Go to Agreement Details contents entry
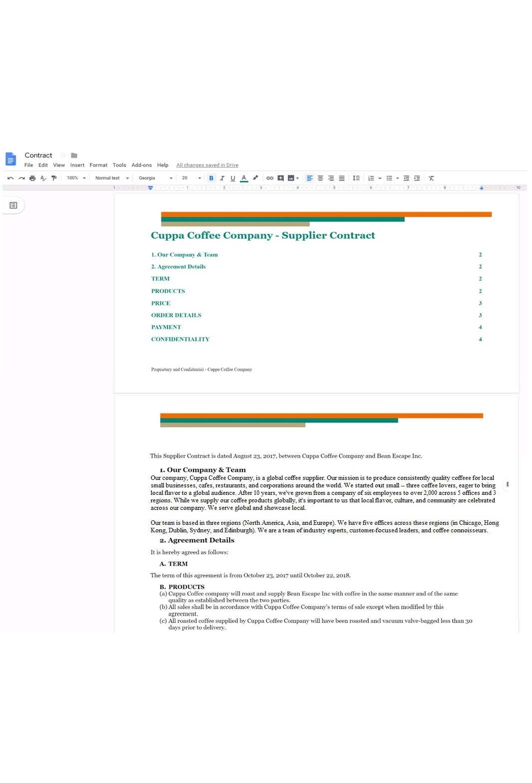Screen dimensions: 532x783 [x=179, y=267]
